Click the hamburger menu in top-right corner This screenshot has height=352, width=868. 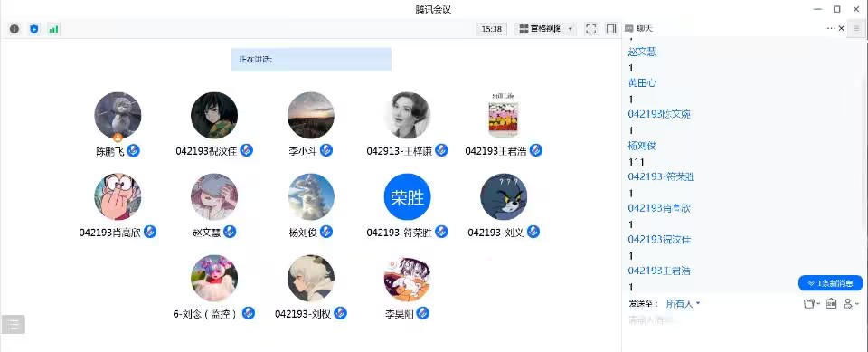[x=856, y=28]
